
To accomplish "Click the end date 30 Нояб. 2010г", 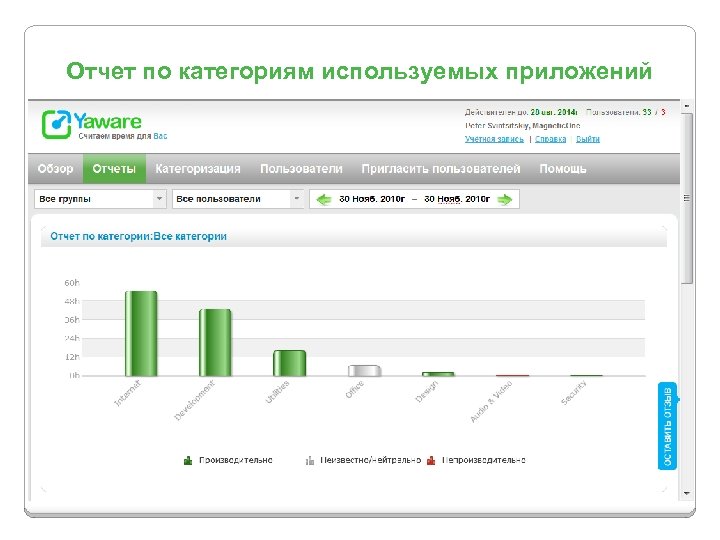I will coord(457,199).
